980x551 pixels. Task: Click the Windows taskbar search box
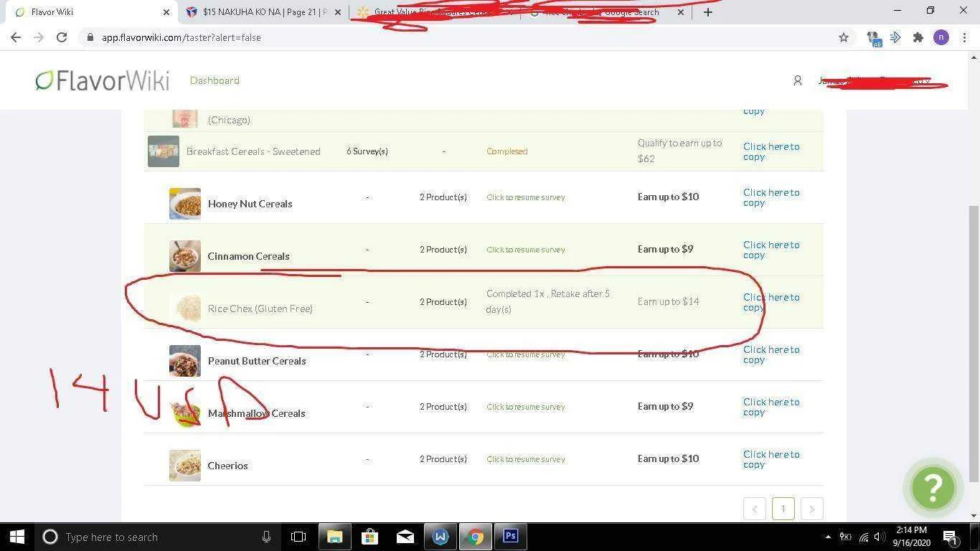click(156, 537)
